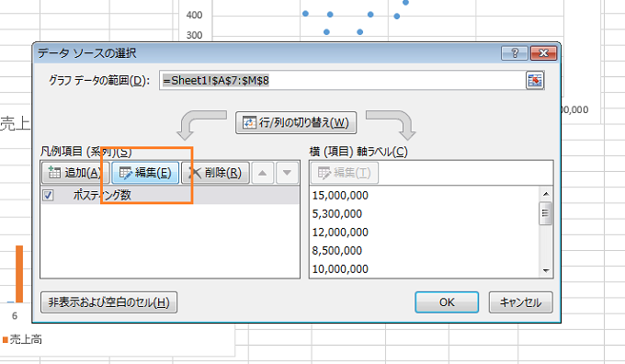Close the データ ソースの選択 dialog
Viewport: 625px width, 364px height.
pos(543,53)
